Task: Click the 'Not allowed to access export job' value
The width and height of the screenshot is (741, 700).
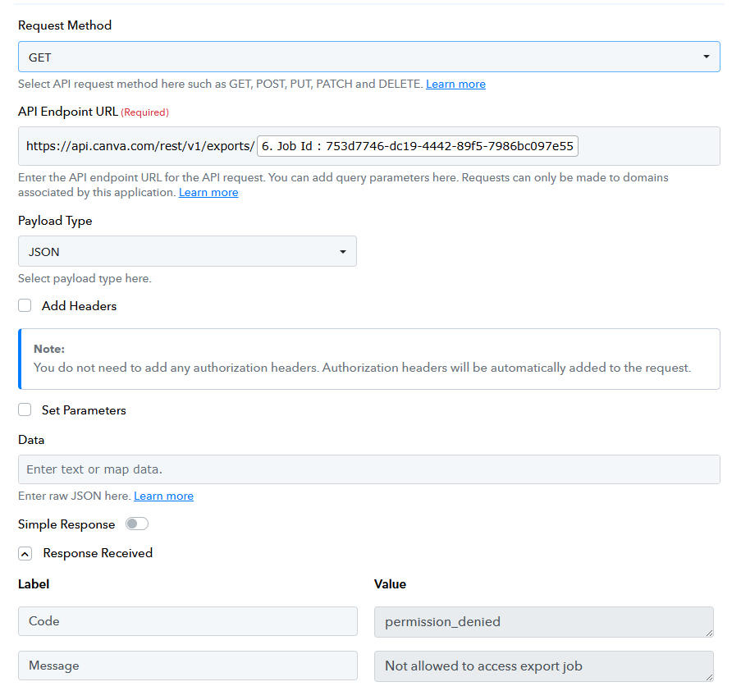Action: pos(543,666)
